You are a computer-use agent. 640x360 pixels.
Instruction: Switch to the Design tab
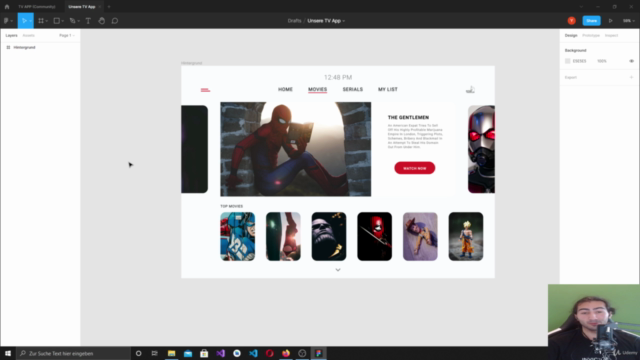point(571,36)
